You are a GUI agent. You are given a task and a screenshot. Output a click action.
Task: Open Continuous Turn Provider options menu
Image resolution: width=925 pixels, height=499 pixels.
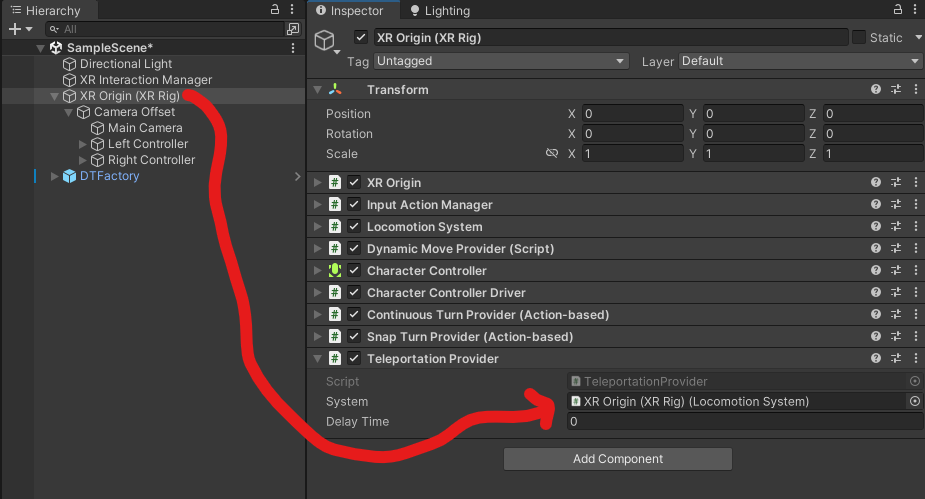(x=916, y=314)
